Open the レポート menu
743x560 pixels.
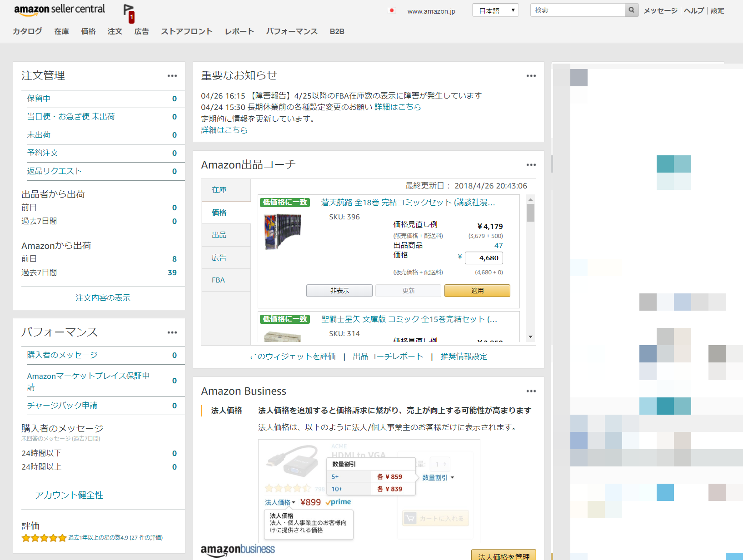pos(239,31)
